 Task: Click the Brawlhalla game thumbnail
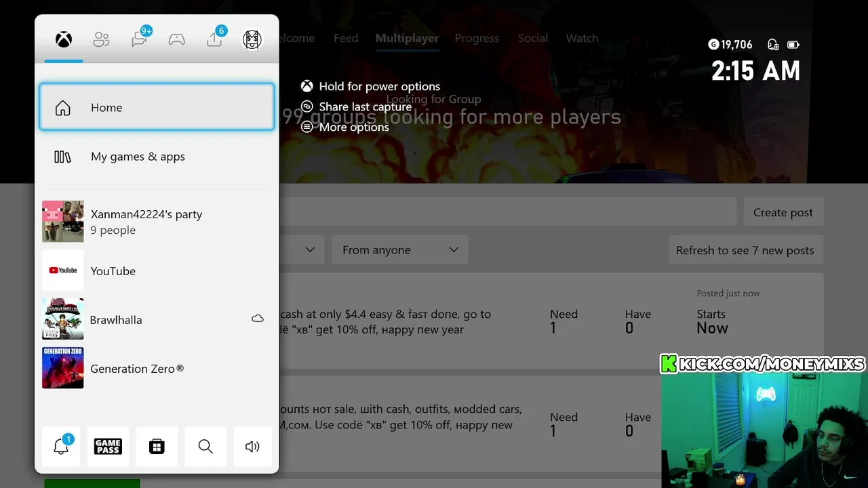[63, 319]
